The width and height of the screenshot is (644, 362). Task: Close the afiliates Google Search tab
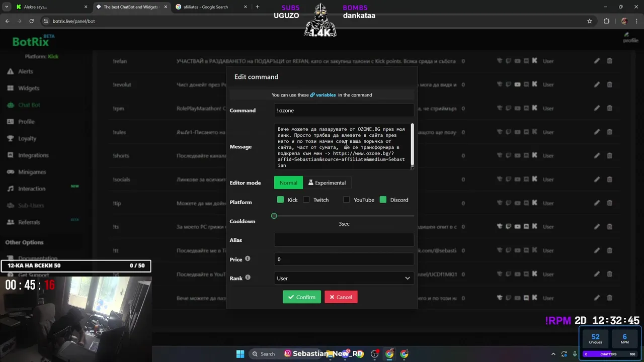tap(245, 7)
